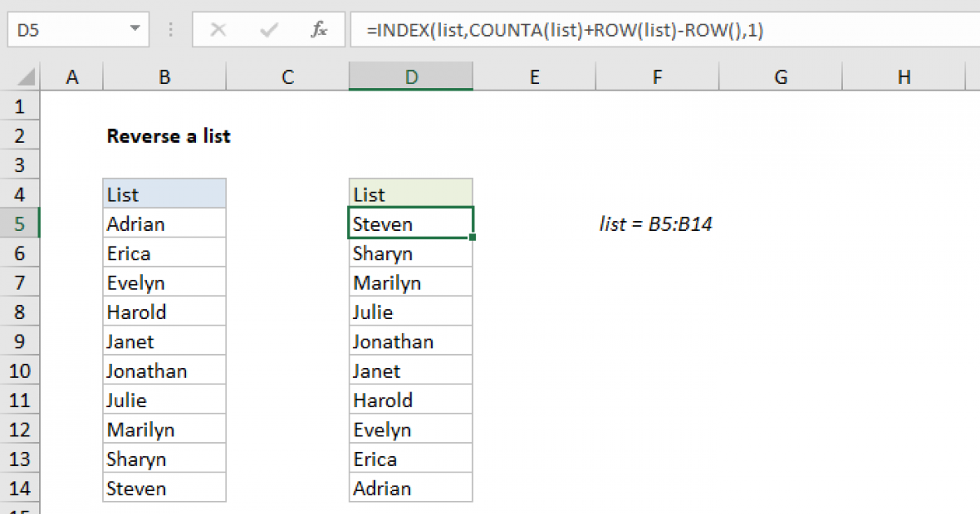Click the vertical ellipsis separator near Name Box
Image resolution: width=980 pixels, height=514 pixels.
click(x=171, y=29)
